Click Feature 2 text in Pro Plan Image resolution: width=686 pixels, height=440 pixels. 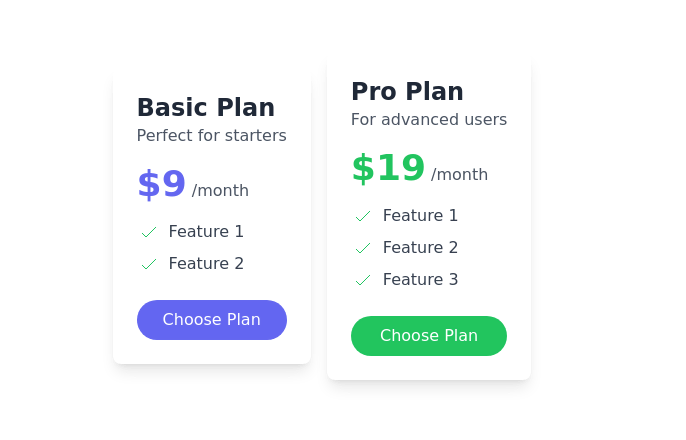420,248
